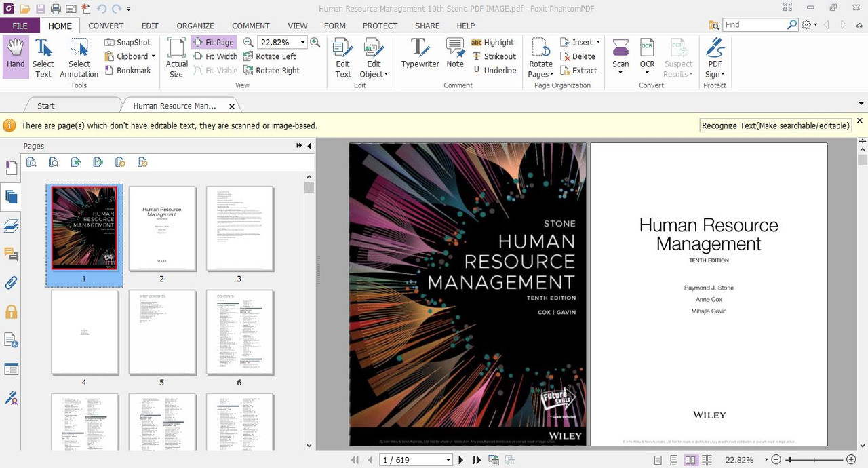The width and height of the screenshot is (868, 468).
Task: Zoom in with the plus magnifier
Action: (315, 42)
